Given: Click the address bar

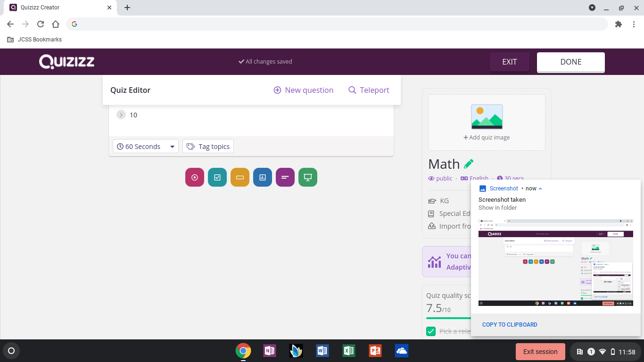Looking at the screenshot, I should coord(337,24).
